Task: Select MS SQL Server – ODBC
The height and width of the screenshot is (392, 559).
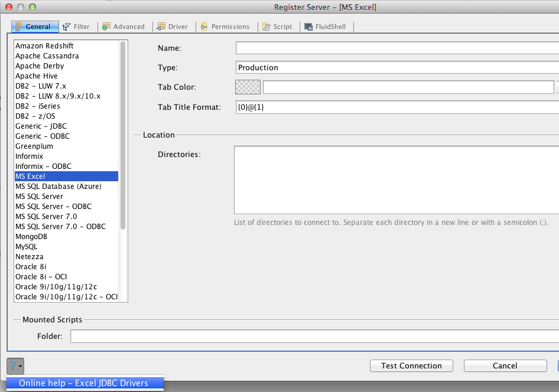Action: pos(66,207)
